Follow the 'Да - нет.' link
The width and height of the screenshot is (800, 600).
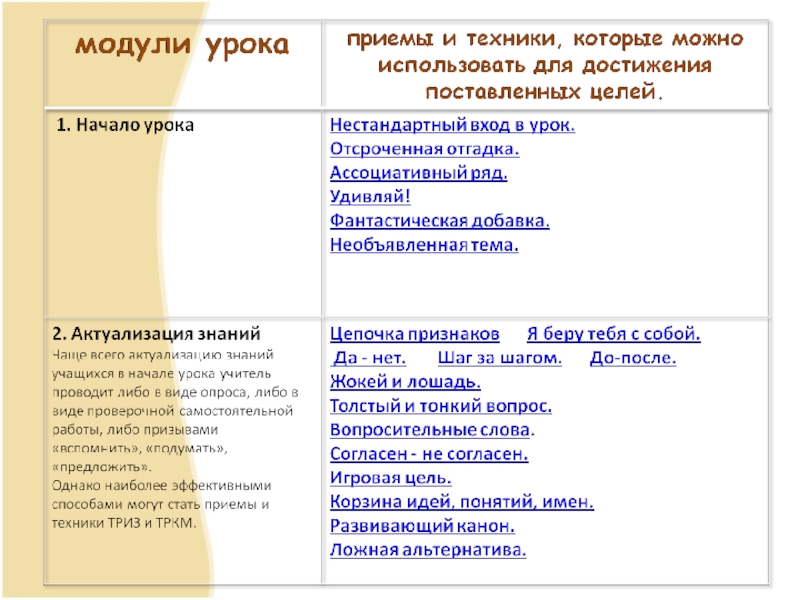[x=369, y=358]
